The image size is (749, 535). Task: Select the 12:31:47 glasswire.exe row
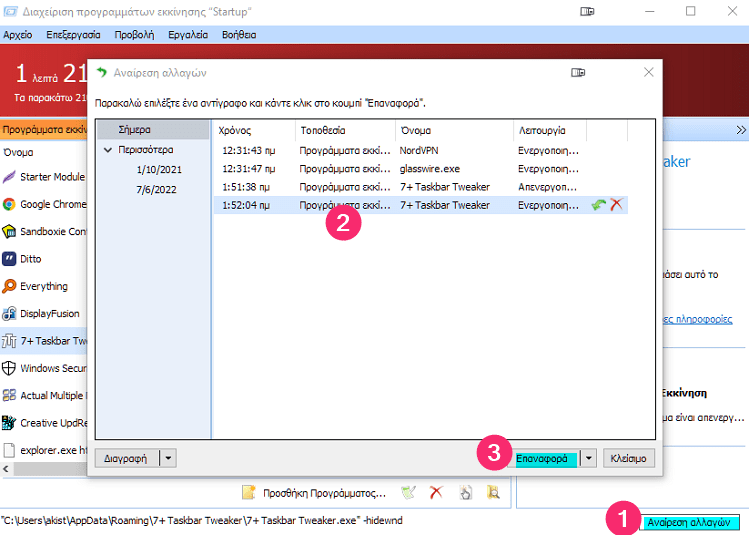(x=420, y=169)
